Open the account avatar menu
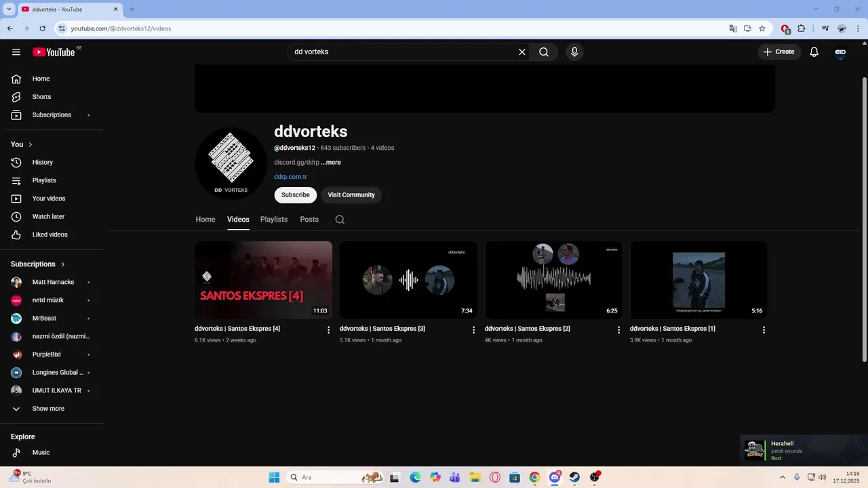Image resolution: width=868 pixels, height=488 pixels. pos(840,52)
